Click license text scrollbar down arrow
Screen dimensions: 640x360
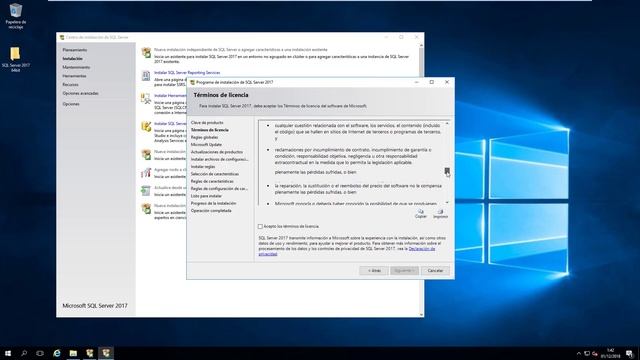[447, 202]
